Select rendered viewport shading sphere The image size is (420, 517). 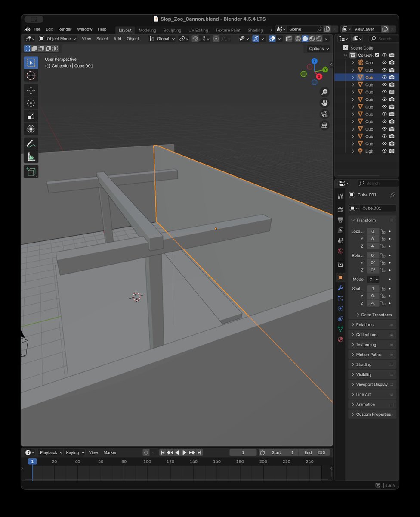[x=319, y=39]
